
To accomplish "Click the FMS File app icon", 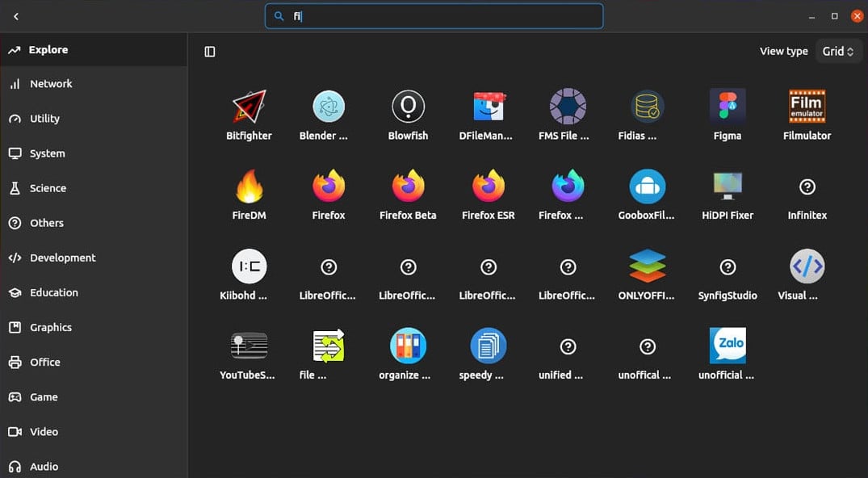I will tap(568, 107).
